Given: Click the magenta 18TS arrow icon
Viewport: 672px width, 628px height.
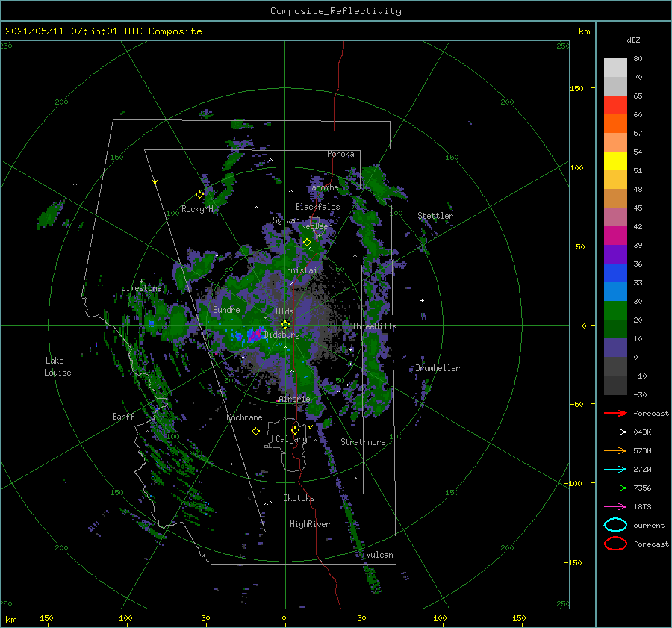Looking at the screenshot, I should [615, 506].
